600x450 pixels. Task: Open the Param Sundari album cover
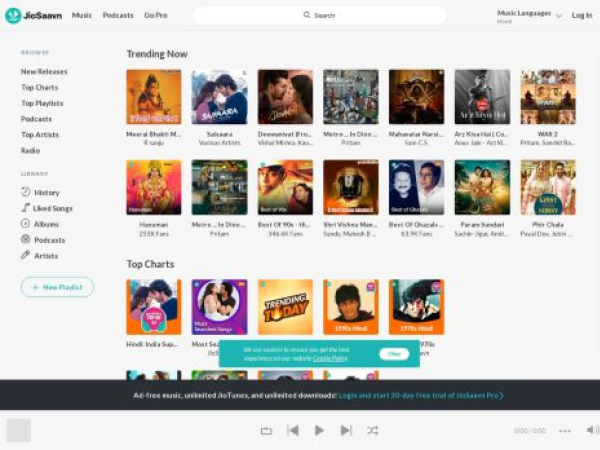pos(482,187)
